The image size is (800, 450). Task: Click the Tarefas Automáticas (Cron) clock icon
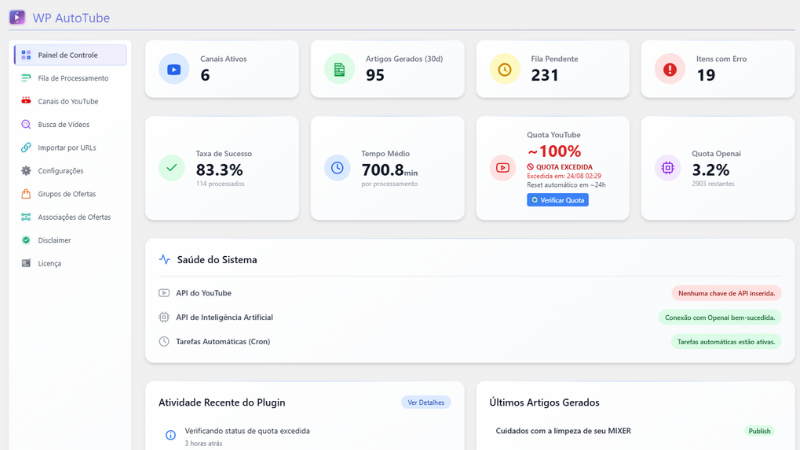164,341
